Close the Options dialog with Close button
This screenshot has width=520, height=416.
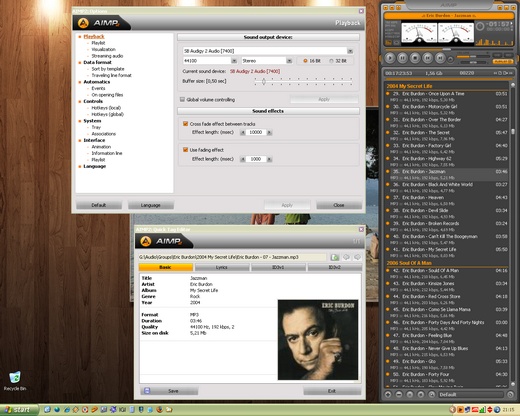coord(339,205)
